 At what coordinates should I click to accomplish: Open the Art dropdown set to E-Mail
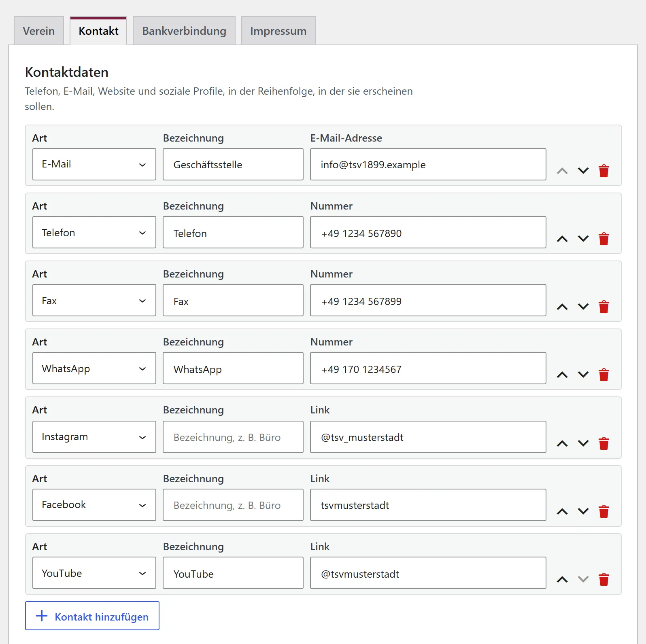pos(94,164)
